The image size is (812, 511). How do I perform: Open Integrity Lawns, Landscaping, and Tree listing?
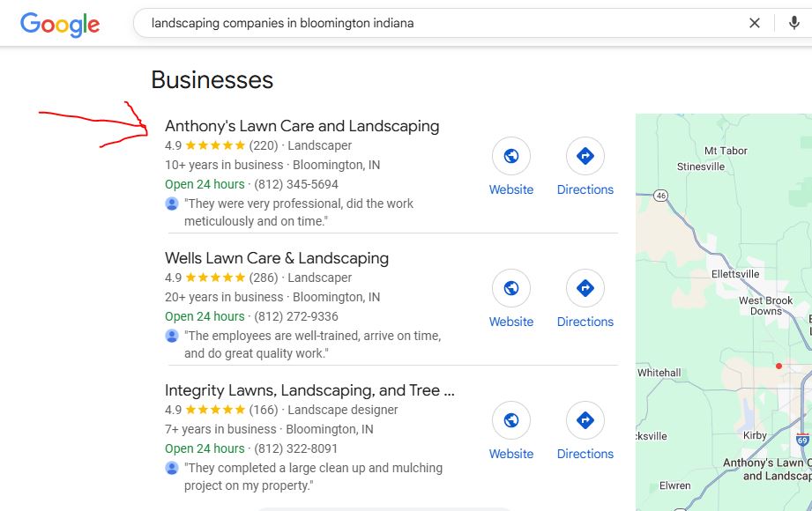[309, 390]
